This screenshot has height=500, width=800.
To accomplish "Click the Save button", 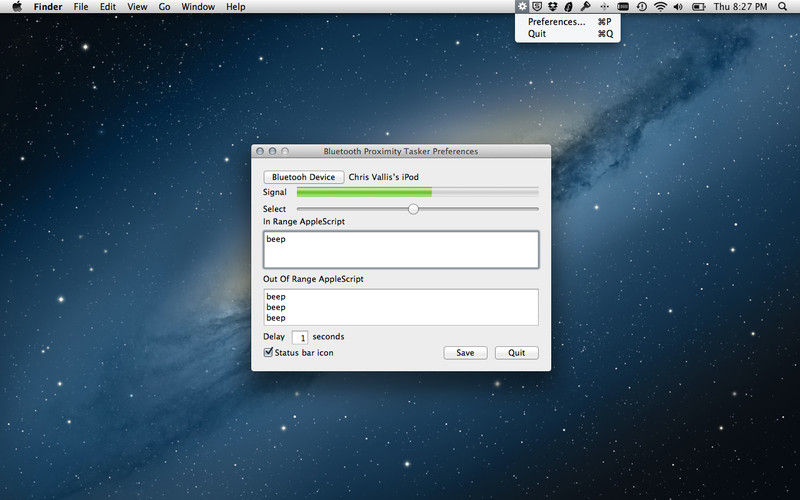I will [x=465, y=353].
